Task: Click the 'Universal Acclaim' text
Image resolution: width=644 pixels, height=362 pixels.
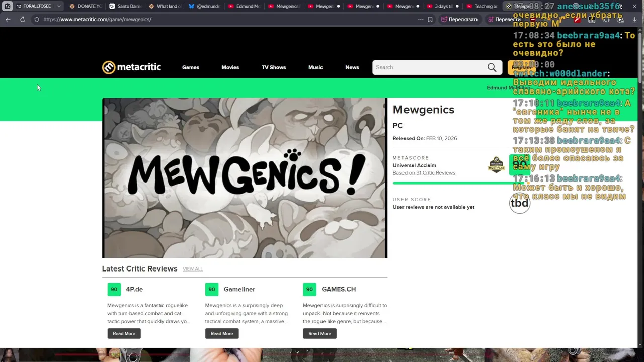Action: coord(414,165)
